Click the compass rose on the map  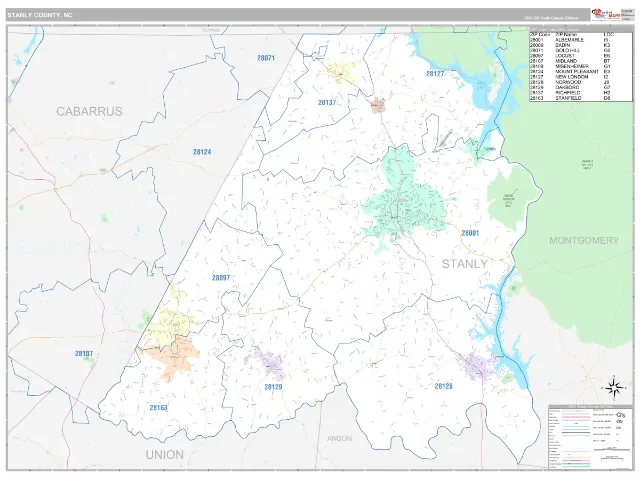click(613, 388)
